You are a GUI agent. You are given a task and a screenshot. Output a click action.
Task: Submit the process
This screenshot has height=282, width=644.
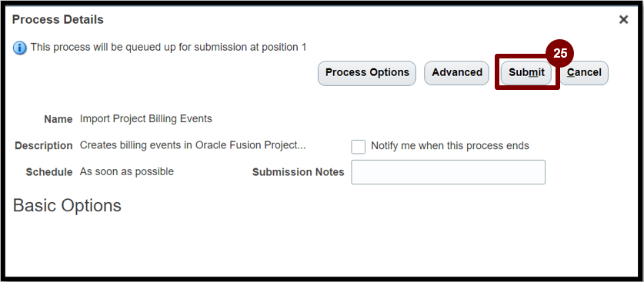click(x=526, y=73)
